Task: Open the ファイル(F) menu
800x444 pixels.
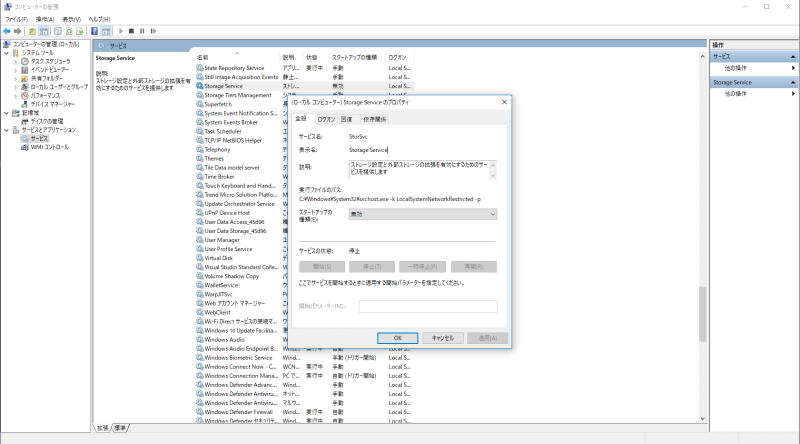Action: [16, 19]
